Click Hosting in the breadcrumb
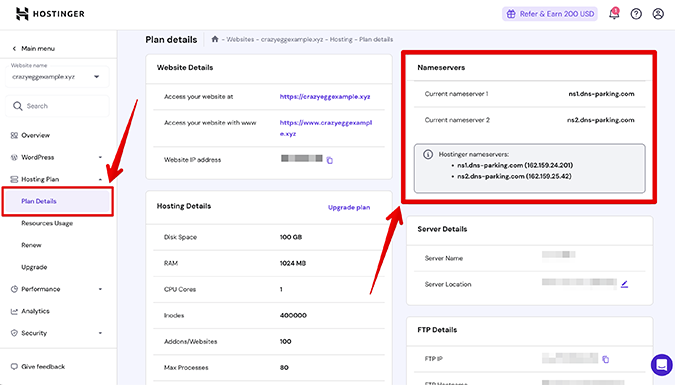The image size is (675, 385). [341, 39]
